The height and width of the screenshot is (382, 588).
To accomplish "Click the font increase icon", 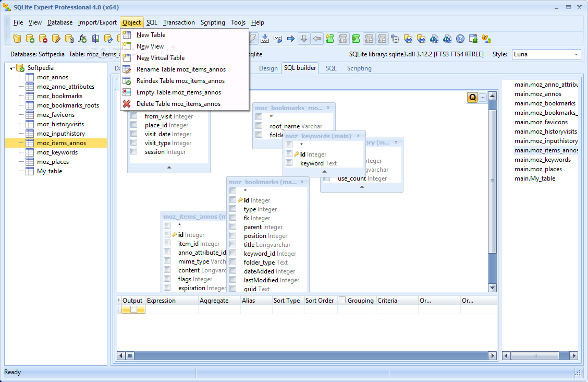I will click(434, 39).
